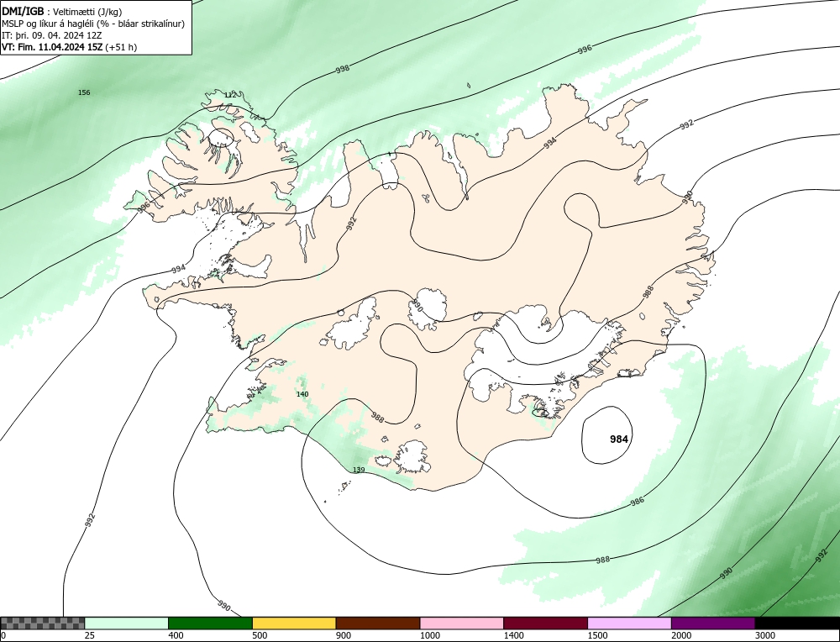
Task: Pick the light lilac 1500–2000 legend swatch
Action: [629, 624]
